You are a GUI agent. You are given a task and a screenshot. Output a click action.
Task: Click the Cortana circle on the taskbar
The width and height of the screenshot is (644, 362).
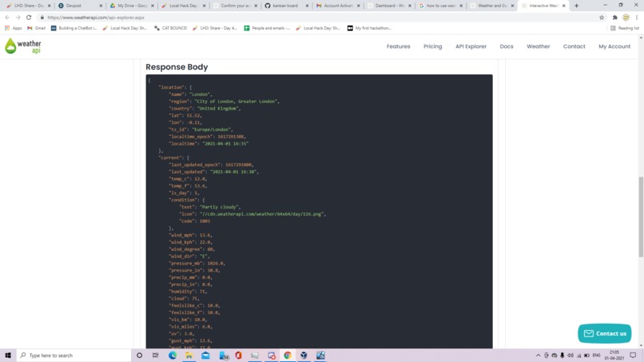(x=139, y=356)
